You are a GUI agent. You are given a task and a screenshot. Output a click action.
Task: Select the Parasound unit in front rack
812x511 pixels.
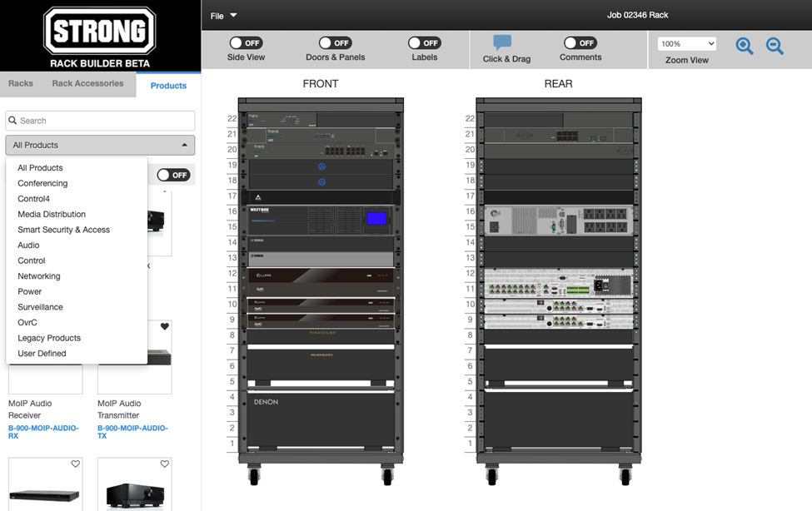pyautogui.click(x=321, y=336)
